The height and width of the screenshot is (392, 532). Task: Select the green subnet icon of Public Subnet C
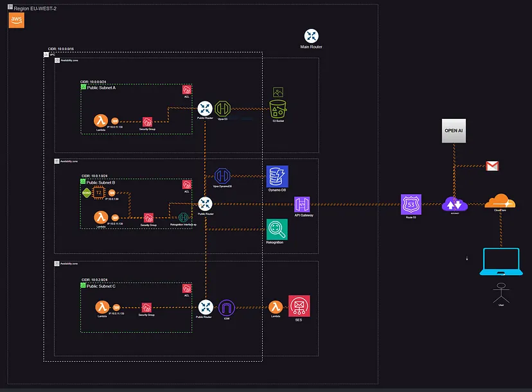point(83,285)
